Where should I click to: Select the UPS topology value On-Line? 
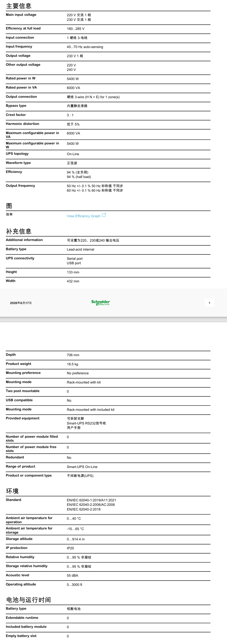coord(73,154)
